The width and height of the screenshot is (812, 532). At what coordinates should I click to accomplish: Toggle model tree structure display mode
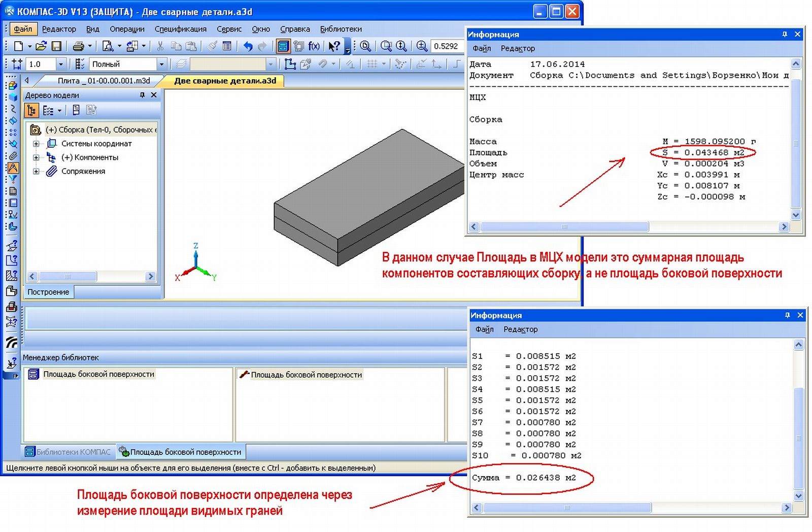click(31, 110)
